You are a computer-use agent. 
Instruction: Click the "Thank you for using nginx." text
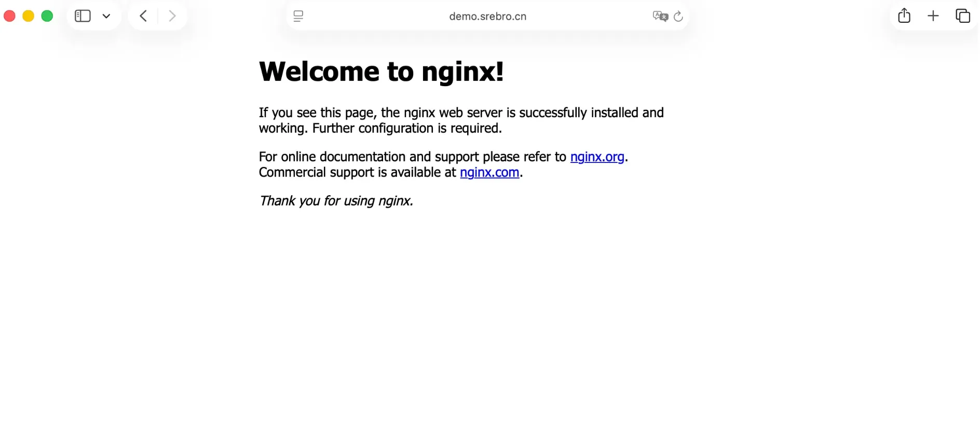tap(336, 201)
